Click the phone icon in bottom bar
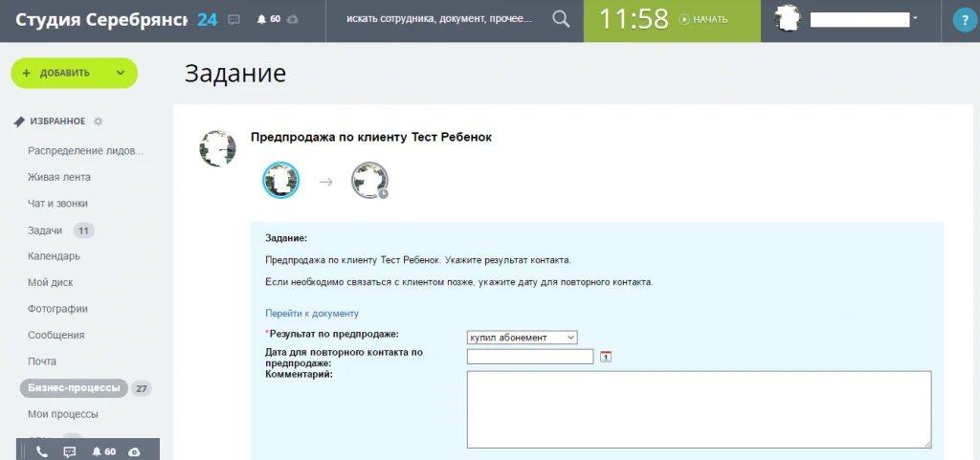 click(42, 450)
